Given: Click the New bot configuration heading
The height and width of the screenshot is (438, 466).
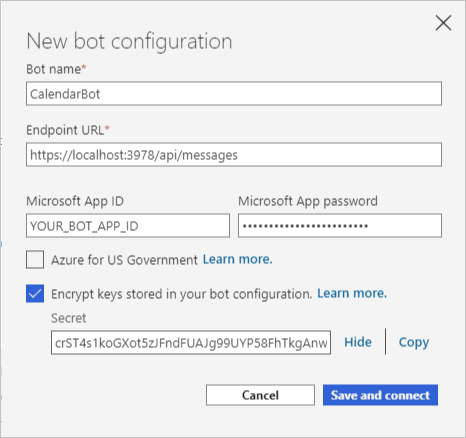Looking at the screenshot, I should 129,42.
